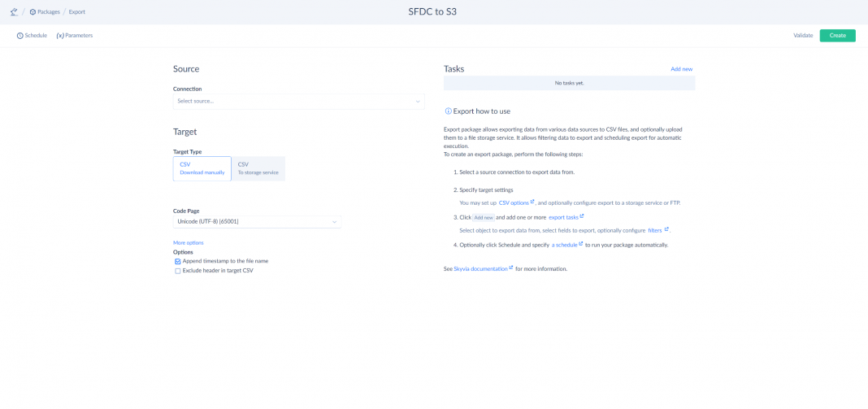Expand the More options link
The image size is (868, 409).
point(188,242)
